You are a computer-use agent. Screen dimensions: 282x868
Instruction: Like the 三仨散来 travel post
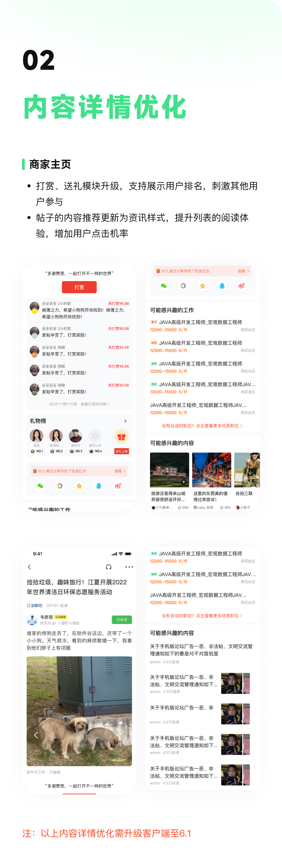tap(183, 507)
